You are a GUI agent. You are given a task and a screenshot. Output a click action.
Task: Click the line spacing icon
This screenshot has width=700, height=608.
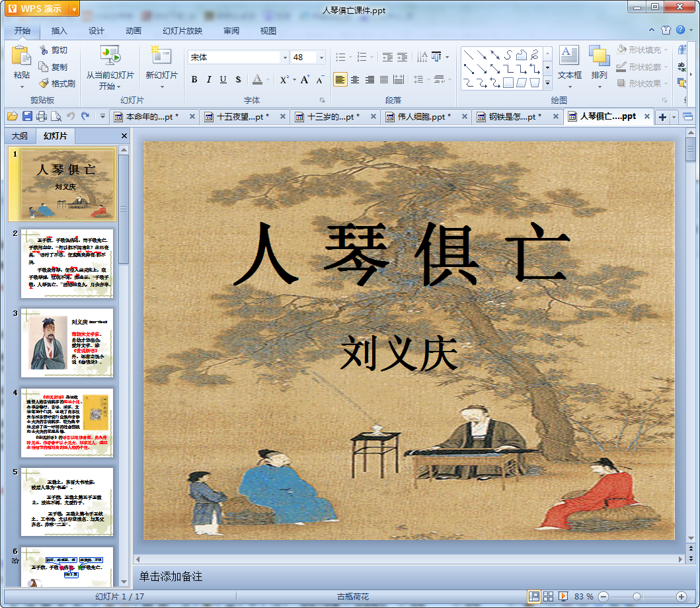(418, 80)
